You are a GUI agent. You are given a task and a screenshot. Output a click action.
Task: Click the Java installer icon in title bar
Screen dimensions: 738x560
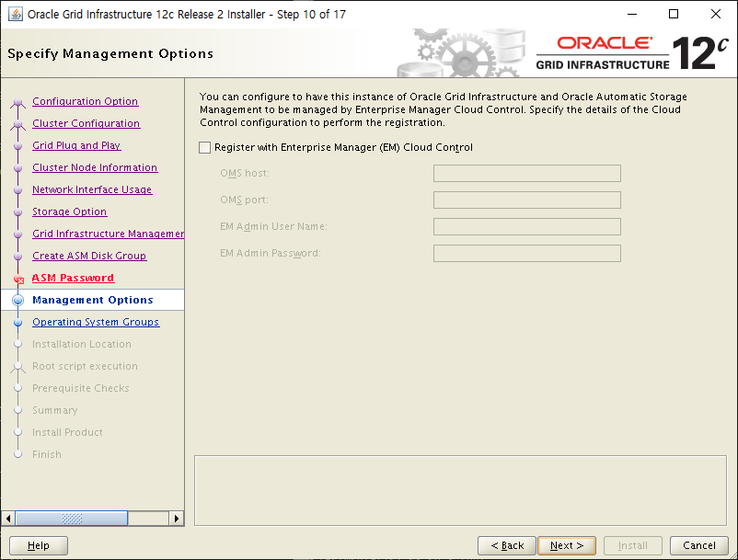click(x=15, y=14)
